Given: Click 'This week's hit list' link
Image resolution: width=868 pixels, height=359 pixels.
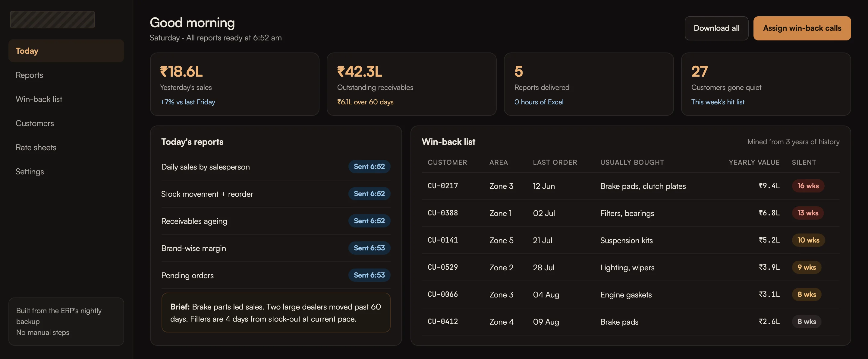Looking at the screenshot, I should pyautogui.click(x=718, y=102).
